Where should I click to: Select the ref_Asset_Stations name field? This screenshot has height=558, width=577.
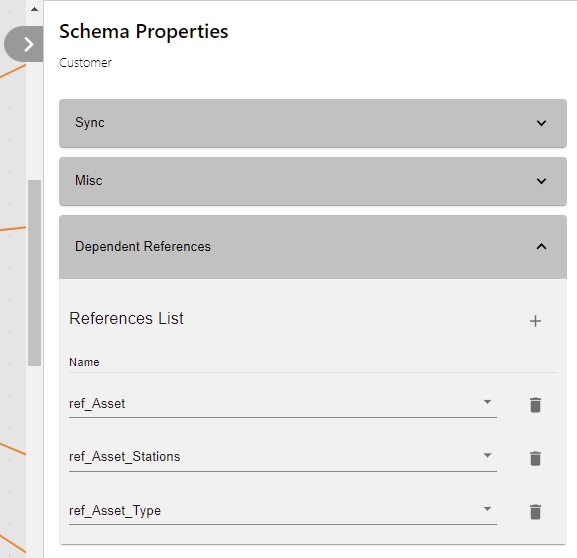click(x=283, y=457)
